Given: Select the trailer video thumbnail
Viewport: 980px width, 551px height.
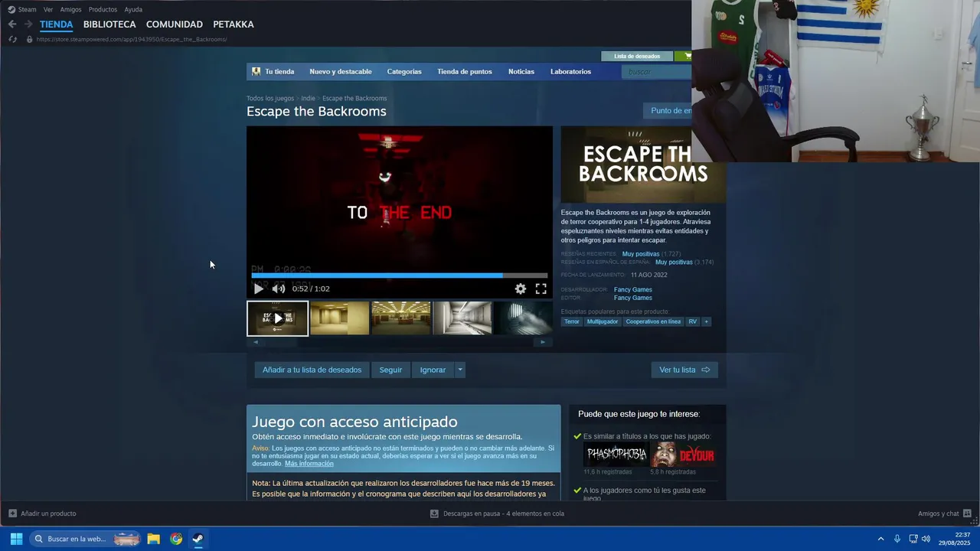Looking at the screenshot, I should tap(277, 318).
